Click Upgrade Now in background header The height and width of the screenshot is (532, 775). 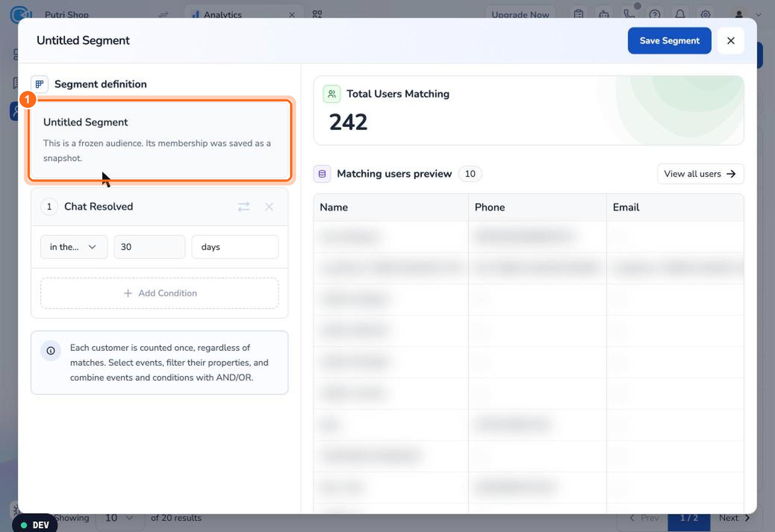pyautogui.click(x=520, y=15)
